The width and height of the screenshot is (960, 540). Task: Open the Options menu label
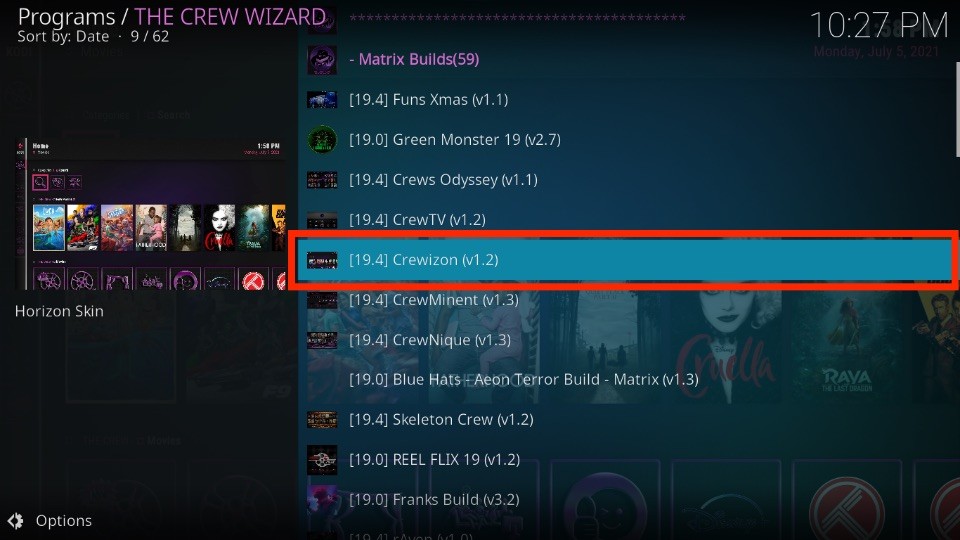(64, 521)
